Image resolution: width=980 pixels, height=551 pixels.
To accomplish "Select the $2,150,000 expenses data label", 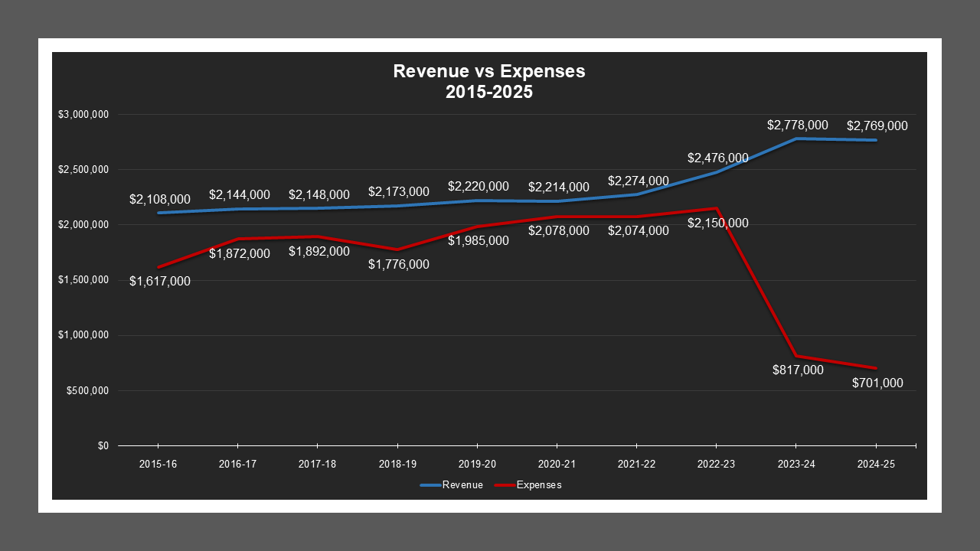I will pyautogui.click(x=717, y=223).
